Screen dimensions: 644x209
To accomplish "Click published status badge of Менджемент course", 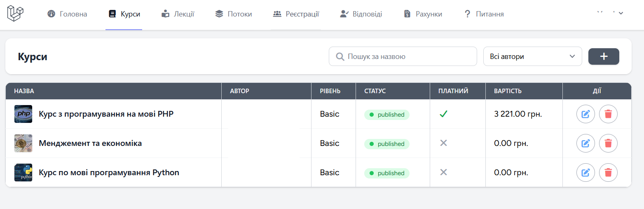I will 387,144.
